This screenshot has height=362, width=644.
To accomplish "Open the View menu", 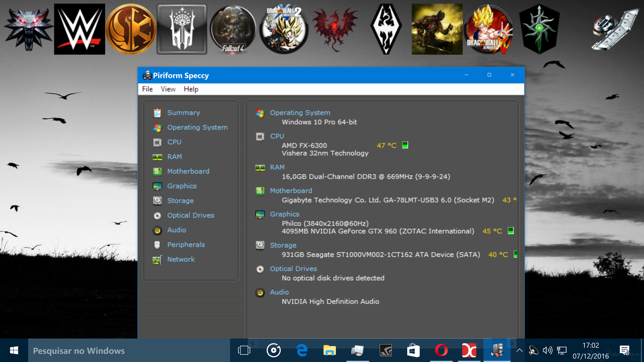I will pos(168,89).
